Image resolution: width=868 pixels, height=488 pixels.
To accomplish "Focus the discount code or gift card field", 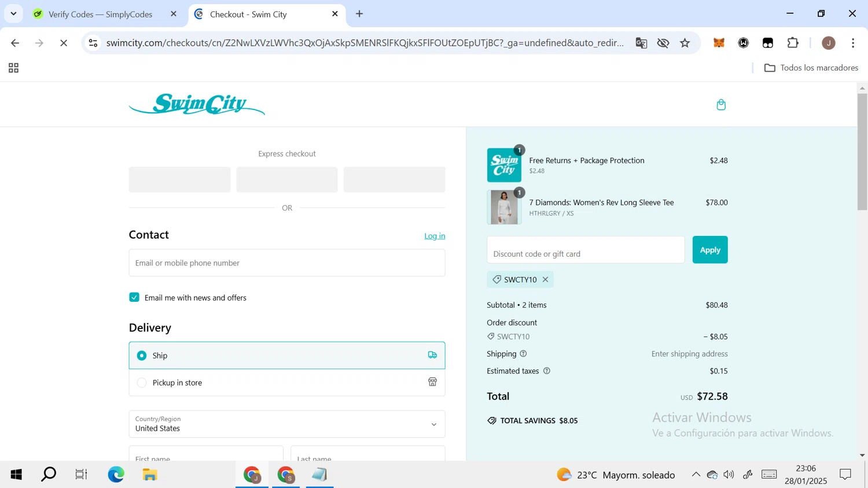I will 586,250.
